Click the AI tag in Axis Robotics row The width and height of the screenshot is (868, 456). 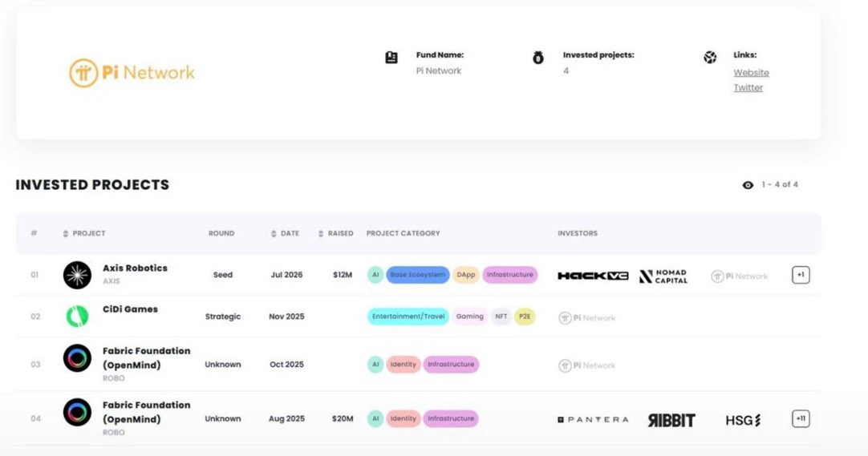[x=375, y=275]
